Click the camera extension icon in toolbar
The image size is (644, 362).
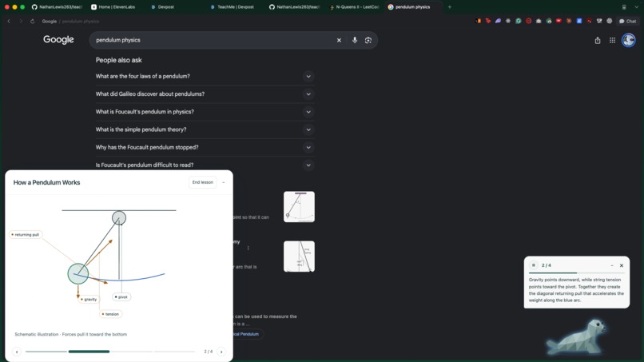tap(539, 21)
